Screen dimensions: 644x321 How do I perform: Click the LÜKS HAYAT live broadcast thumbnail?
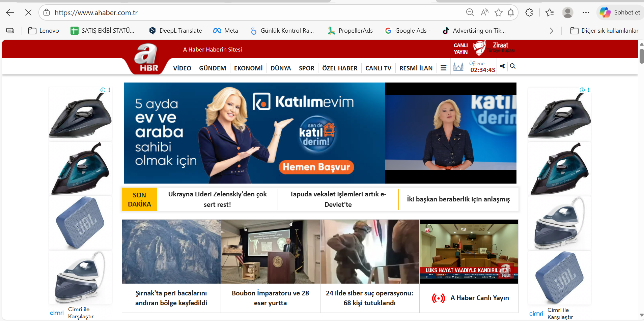[469, 252]
